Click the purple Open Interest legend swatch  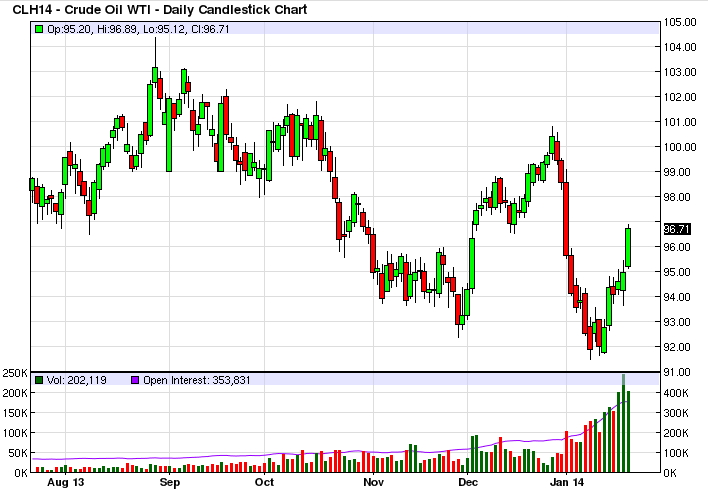click(x=135, y=380)
